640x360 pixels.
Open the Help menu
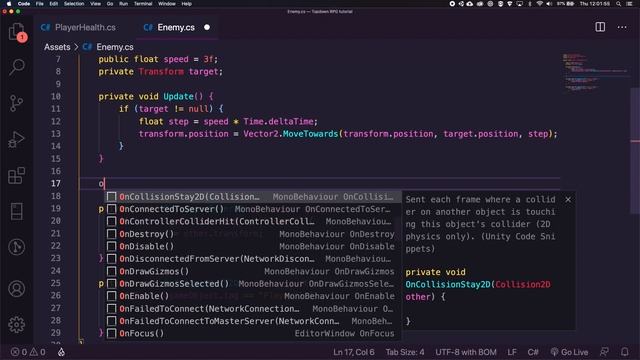click(x=187, y=4)
